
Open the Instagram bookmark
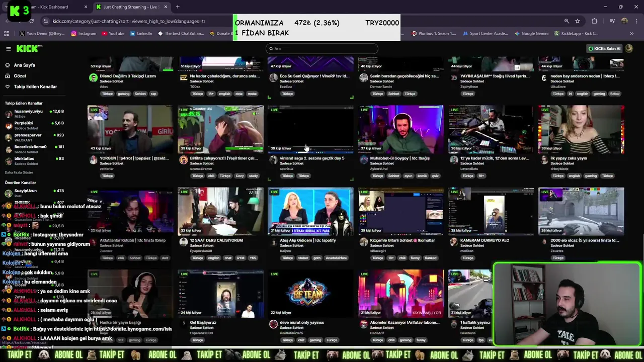point(84,34)
